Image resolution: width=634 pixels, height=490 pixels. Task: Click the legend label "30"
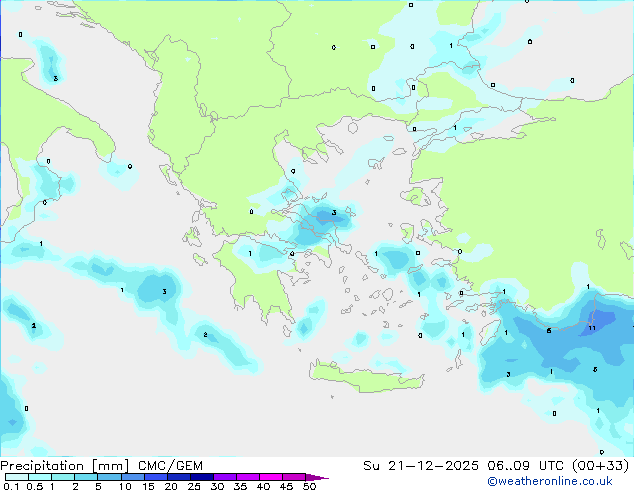coord(217,486)
